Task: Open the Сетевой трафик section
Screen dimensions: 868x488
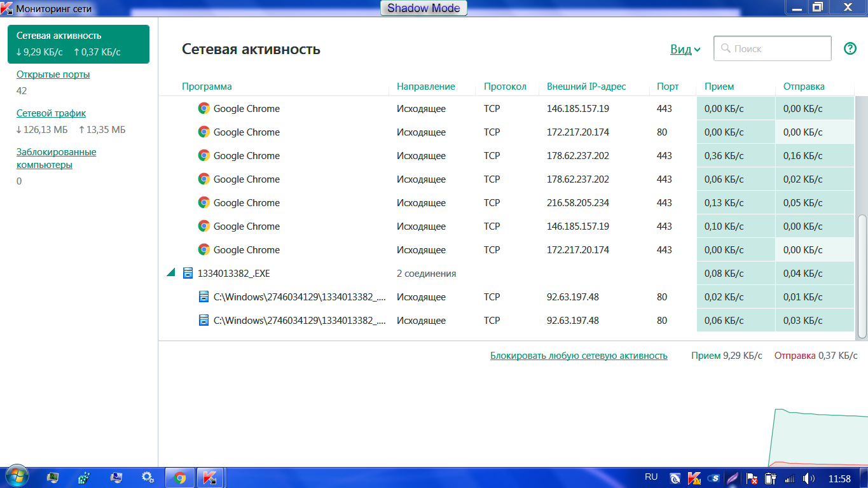Action: [x=52, y=113]
